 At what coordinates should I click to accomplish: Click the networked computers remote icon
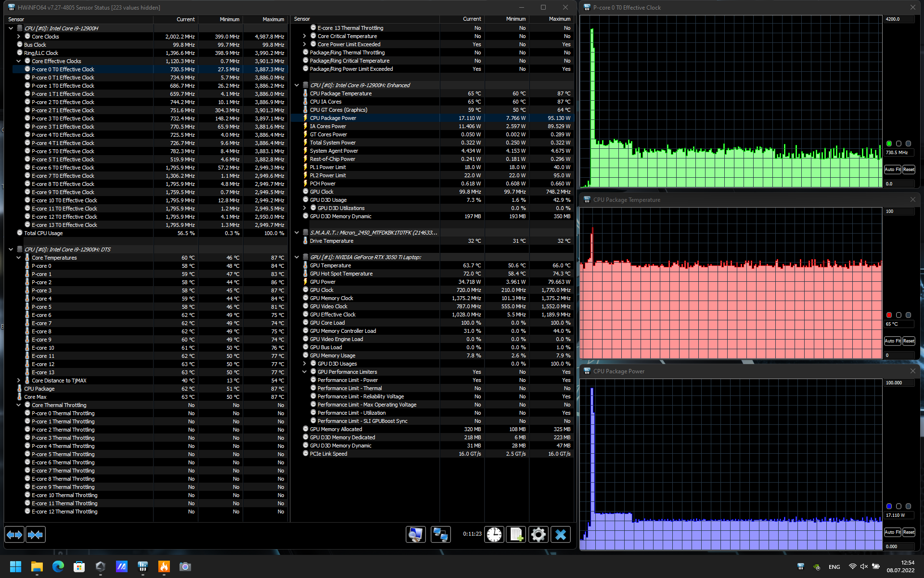(440, 535)
